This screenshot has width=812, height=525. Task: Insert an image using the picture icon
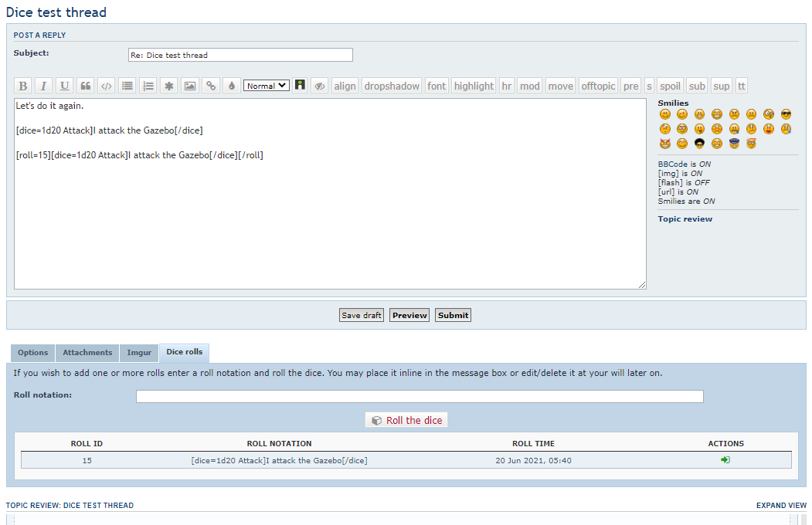189,86
